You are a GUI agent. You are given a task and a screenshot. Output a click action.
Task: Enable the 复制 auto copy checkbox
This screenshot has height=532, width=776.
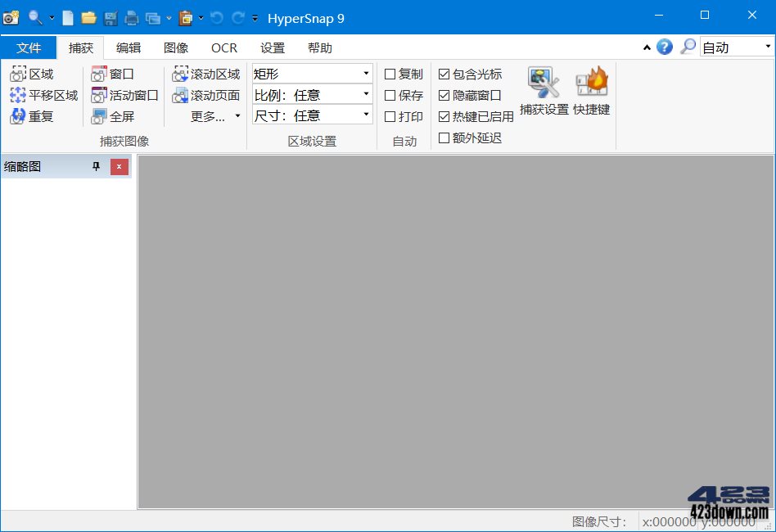pyautogui.click(x=390, y=74)
